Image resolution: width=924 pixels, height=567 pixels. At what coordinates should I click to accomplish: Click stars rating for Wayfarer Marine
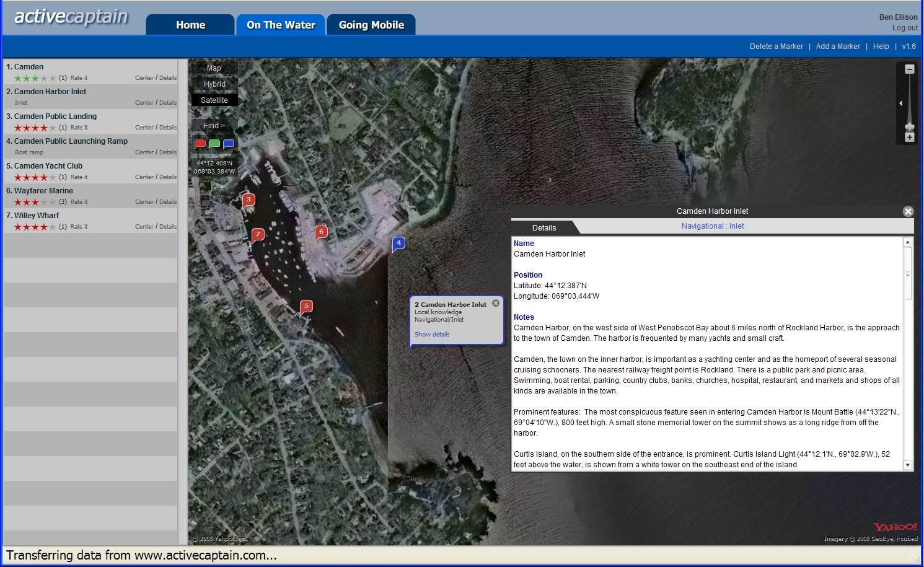(35, 202)
